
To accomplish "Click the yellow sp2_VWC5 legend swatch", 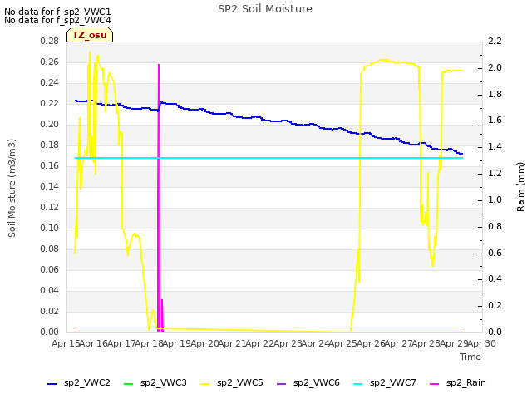I will coord(205,384).
